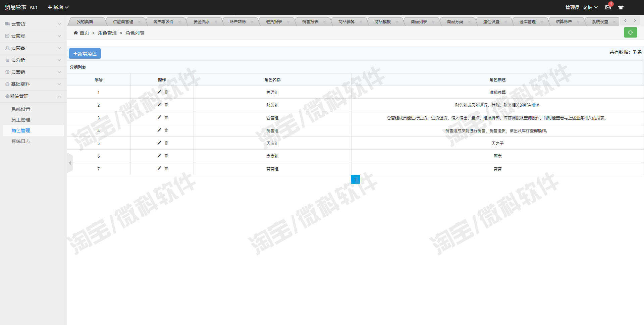The height and width of the screenshot is (325, 644).
Task: Click the home icon in breadcrumb
Action: click(x=76, y=33)
